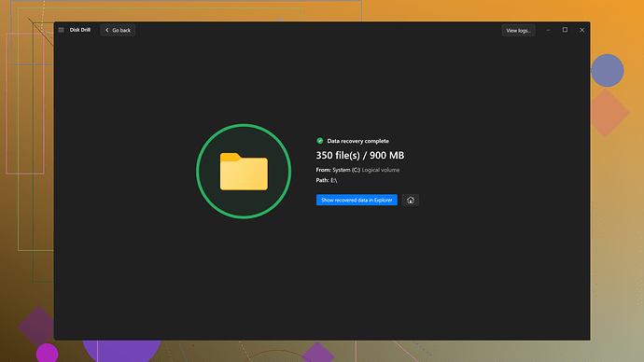Go back to the previous screen

tap(118, 30)
